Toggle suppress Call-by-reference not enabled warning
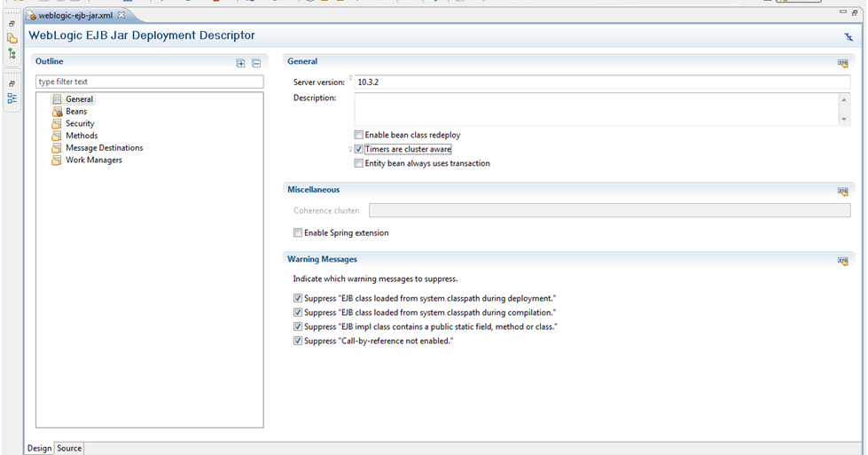Viewport: 868px width, 455px height. pos(298,341)
